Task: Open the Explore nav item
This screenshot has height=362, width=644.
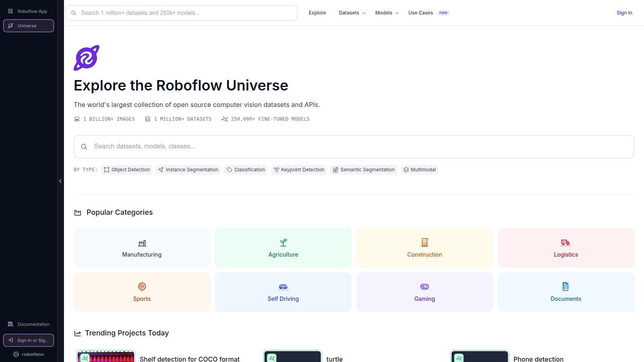Action: [x=317, y=13]
